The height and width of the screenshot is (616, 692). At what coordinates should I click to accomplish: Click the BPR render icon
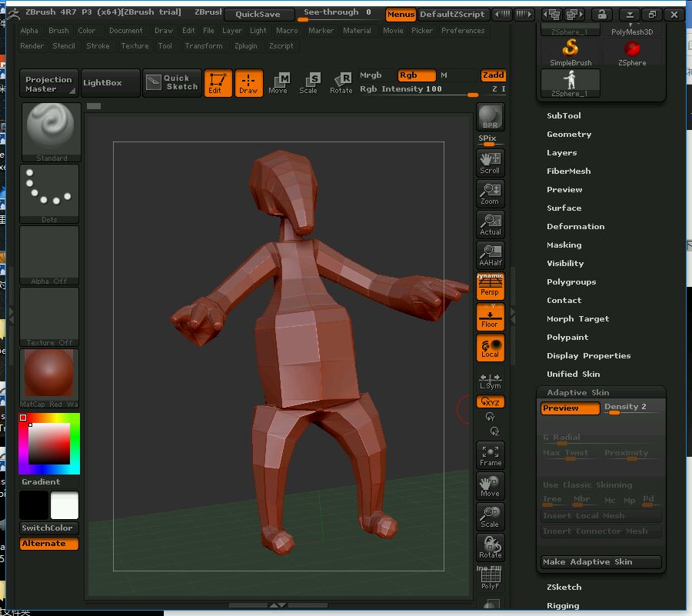490,118
